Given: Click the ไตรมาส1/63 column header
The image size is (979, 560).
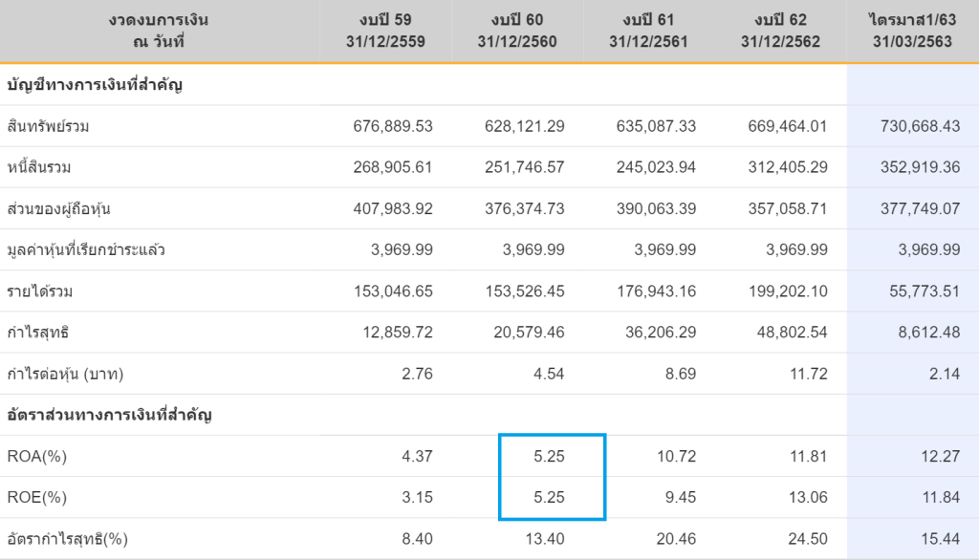Looking at the screenshot, I should tap(913, 32).
